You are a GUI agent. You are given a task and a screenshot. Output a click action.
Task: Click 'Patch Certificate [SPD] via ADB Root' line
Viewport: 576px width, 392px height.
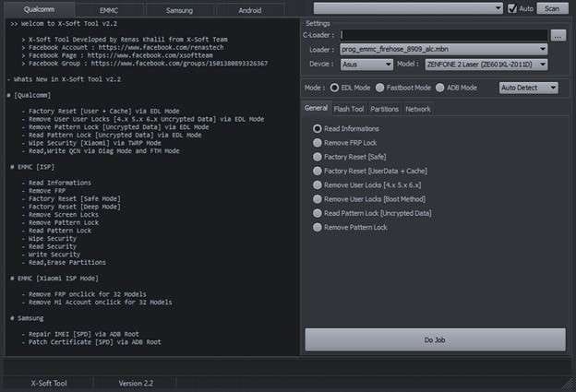coord(91,342)
